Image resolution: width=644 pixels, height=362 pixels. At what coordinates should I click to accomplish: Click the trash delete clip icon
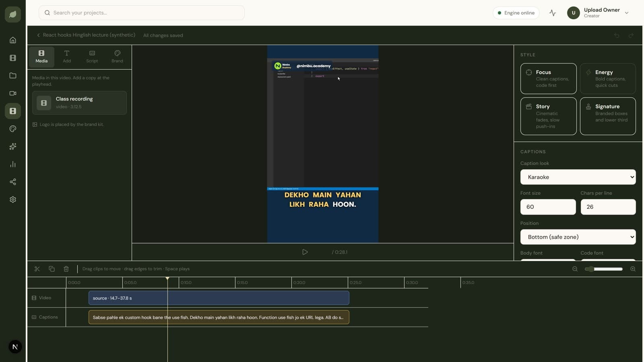[66, 269]
